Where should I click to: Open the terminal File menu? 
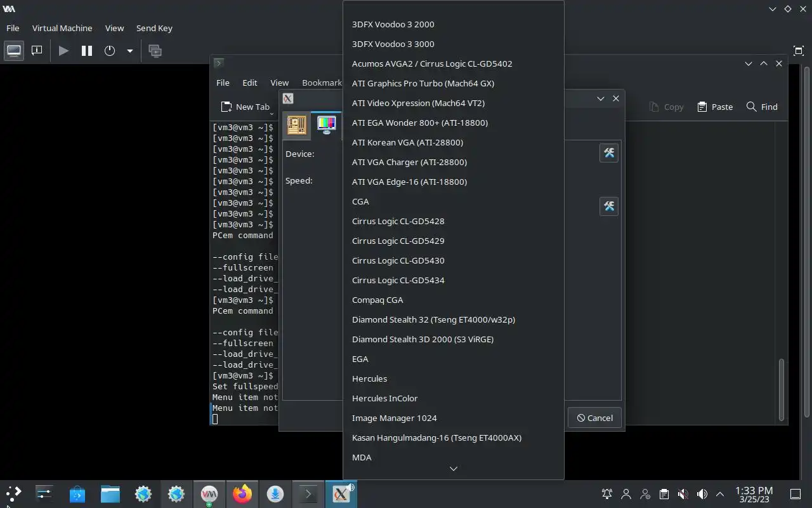tap(223, 83)
